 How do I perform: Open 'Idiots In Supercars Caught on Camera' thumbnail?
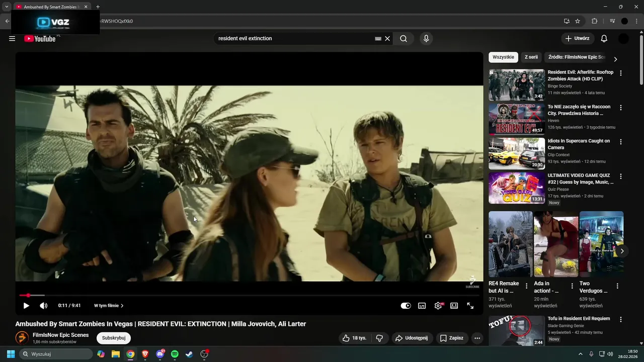click(517, 154)
